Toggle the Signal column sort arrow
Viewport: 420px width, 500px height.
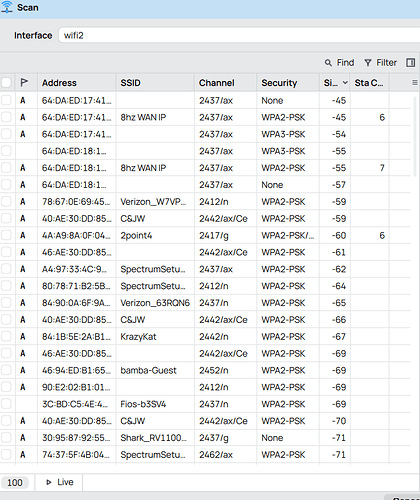tap(345, 82)
